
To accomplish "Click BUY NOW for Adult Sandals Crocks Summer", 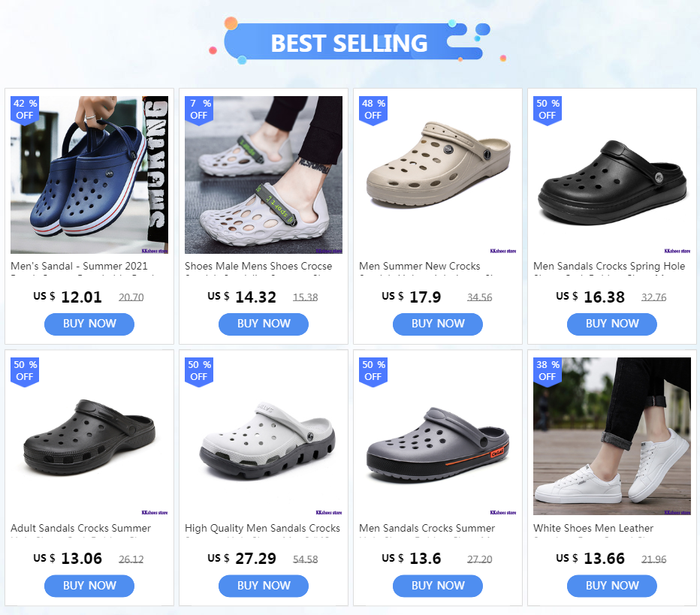I will pos(89,586).
